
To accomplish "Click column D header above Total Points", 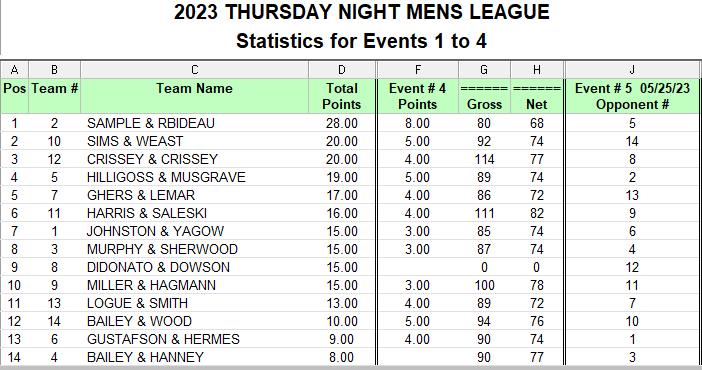I will 342,70.
